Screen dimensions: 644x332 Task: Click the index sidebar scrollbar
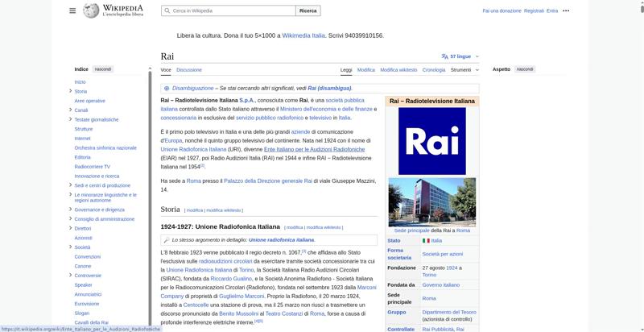[150, 197]
